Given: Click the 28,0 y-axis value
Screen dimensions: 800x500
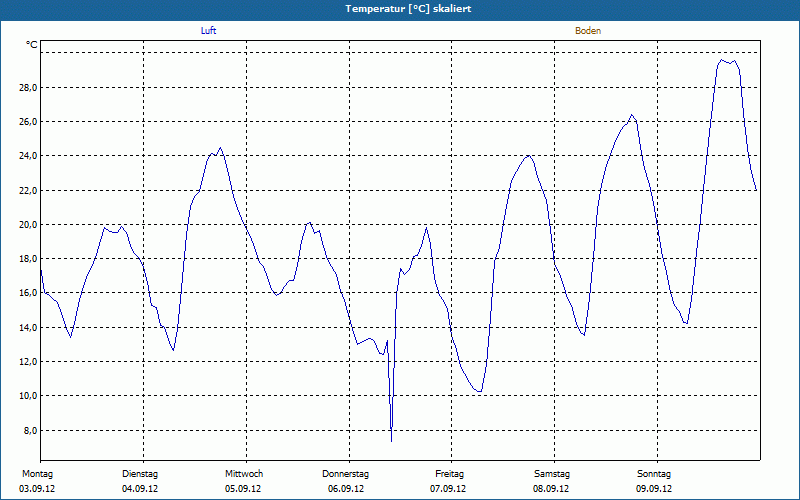Looking at the screenshot, I should (28, 88).
